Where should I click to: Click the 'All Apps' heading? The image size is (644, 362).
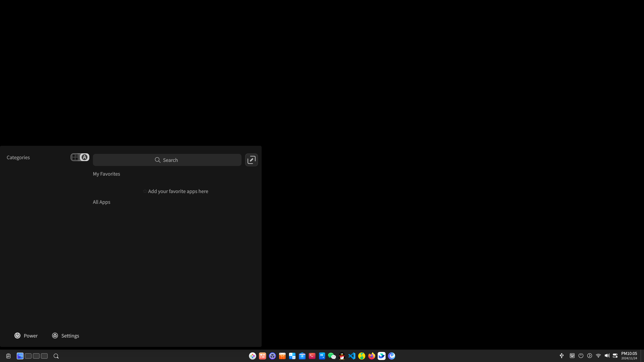coord(101,202)
